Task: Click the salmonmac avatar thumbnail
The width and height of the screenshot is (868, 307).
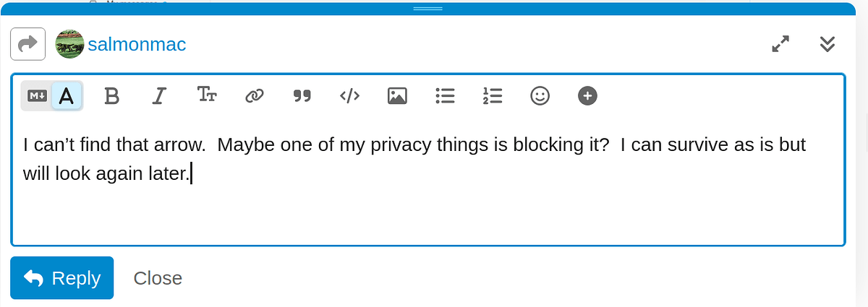Action: click(x=70, y=45)
